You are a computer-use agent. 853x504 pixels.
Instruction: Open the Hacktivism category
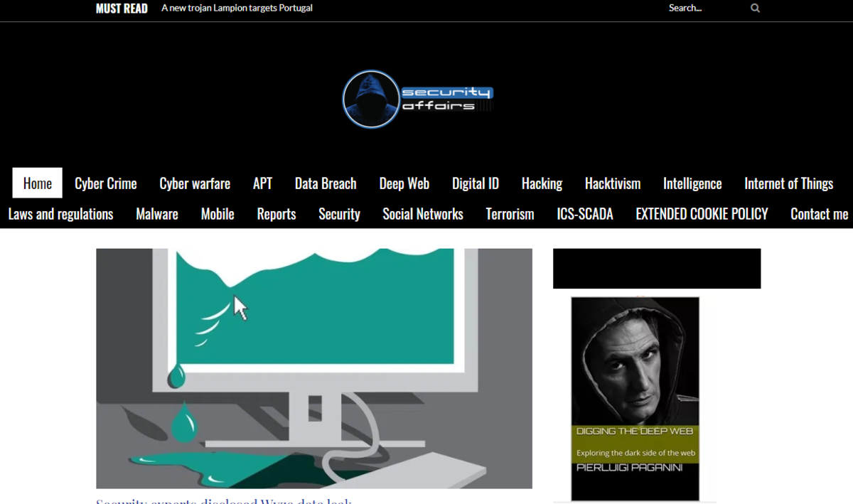(613, 183)
